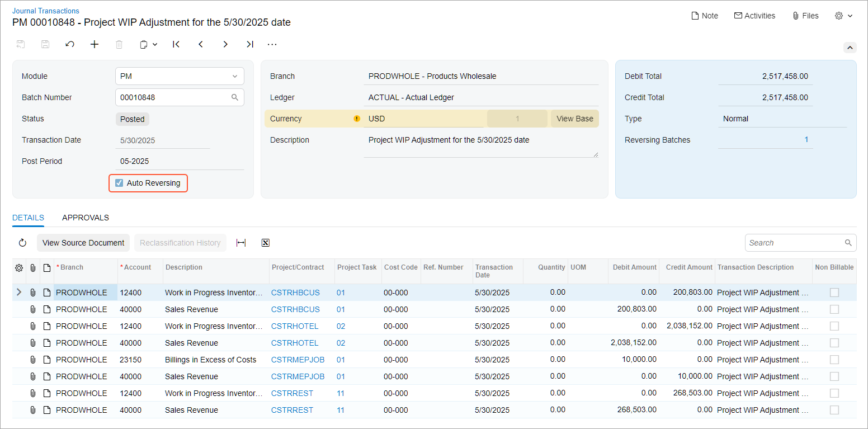
Task: Navigate to the next record arrow
Action: tap(225, 44)
